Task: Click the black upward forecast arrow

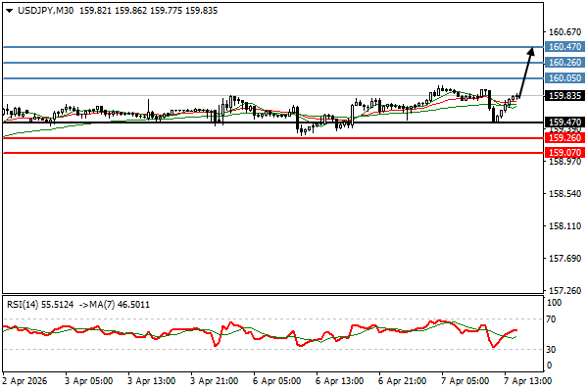Action: pyautogui.click(x=526, y=71)
